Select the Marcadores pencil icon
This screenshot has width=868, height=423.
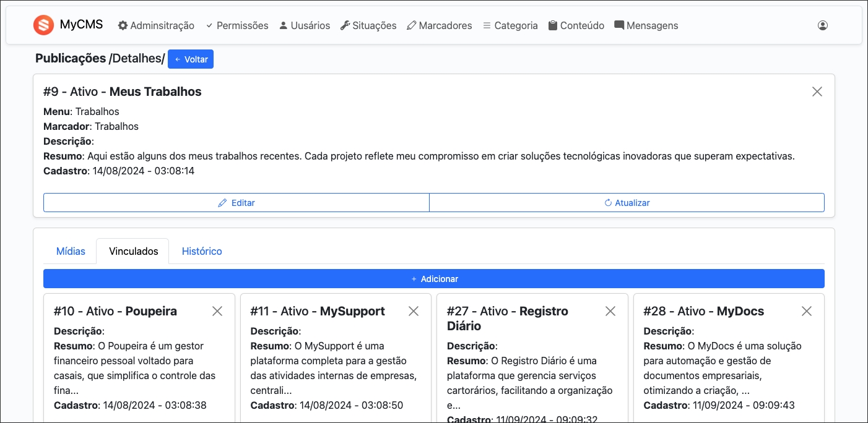(410, 25)
